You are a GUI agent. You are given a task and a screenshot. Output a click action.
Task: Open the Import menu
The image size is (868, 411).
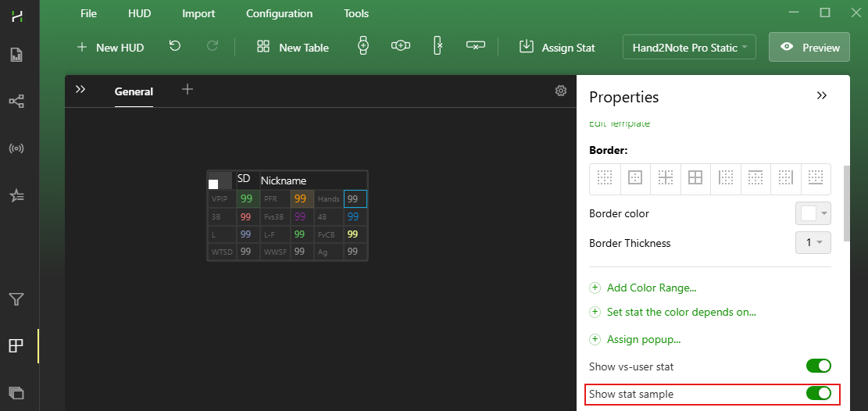(x=198, y=14)
